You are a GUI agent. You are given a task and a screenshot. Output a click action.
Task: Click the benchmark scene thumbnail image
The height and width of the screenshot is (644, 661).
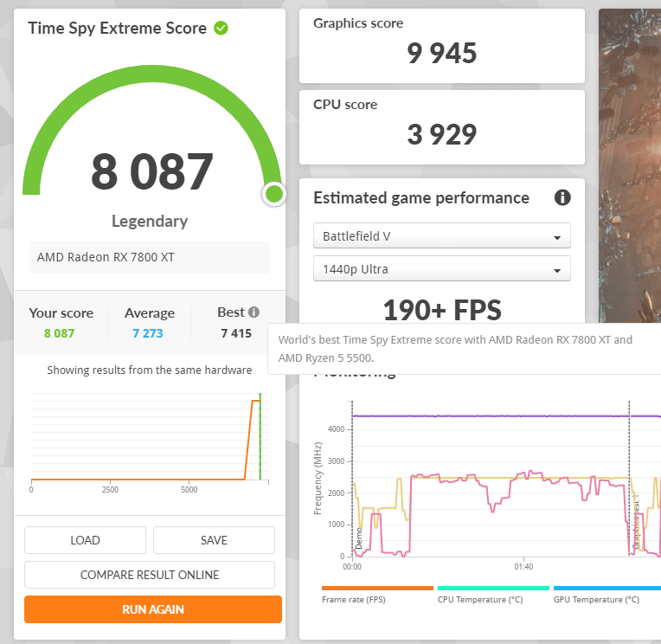[x=630, y=165]
